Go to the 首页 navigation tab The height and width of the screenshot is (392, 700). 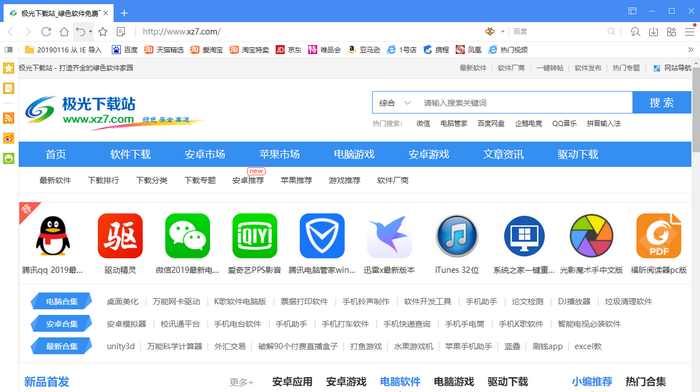tap(56, 154)
